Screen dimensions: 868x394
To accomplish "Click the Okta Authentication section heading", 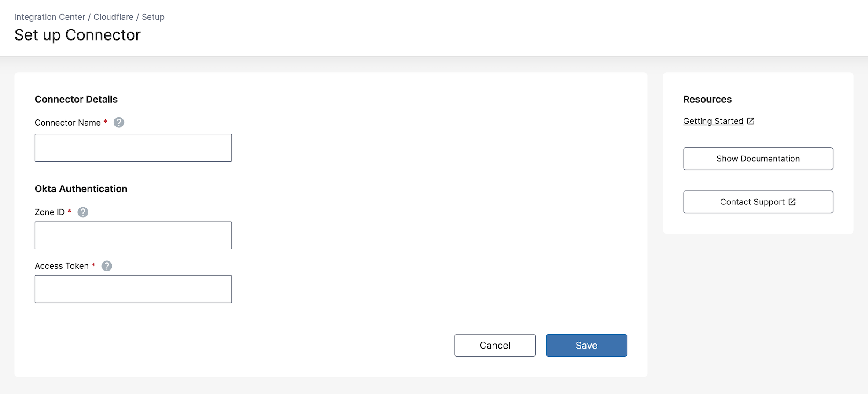I will (x=81, y=189).
